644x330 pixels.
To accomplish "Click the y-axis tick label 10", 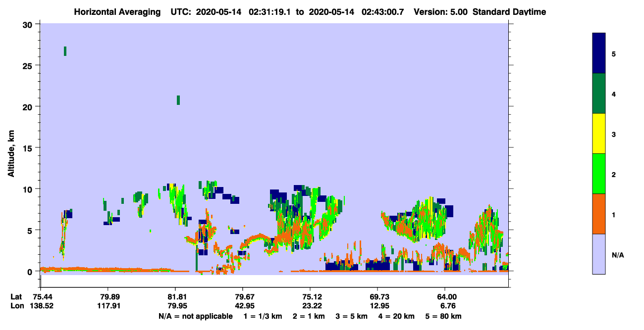I will click(29, 189).
